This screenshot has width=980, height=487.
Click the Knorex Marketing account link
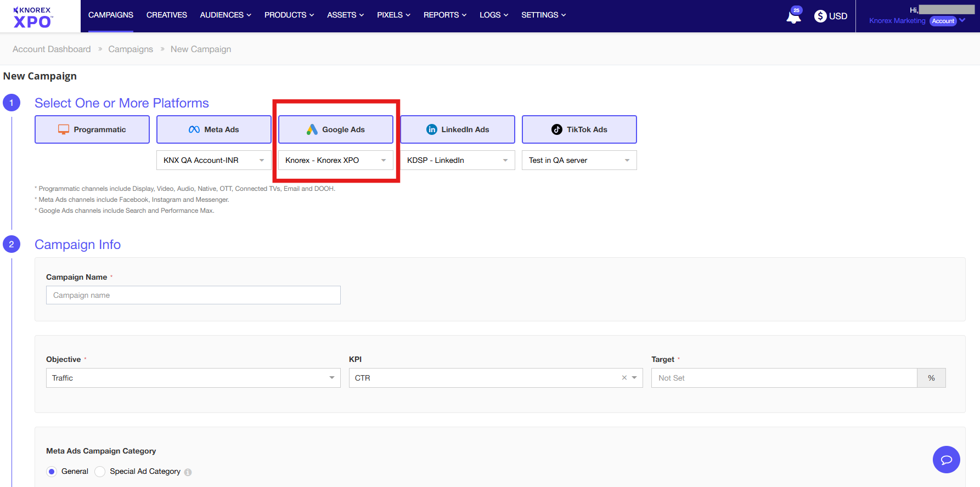coord(897,21)
